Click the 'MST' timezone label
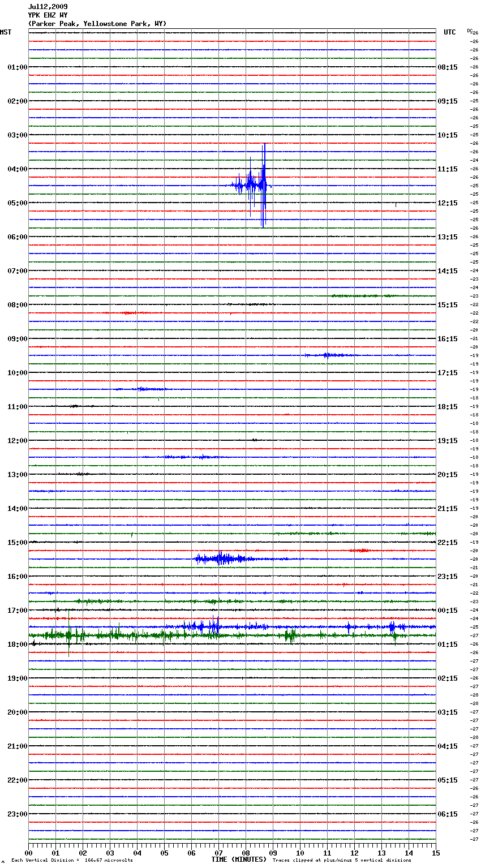This screenshot has width=481, height=868. point(6,32)
